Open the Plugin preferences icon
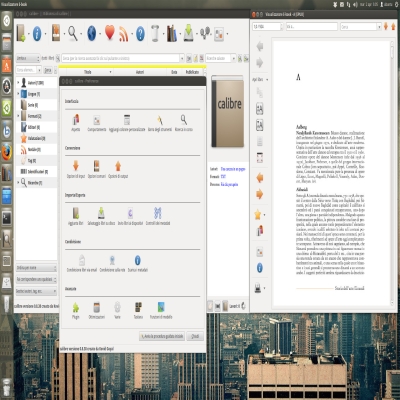Viewport: 400px width, 400px height. point(76,310)
